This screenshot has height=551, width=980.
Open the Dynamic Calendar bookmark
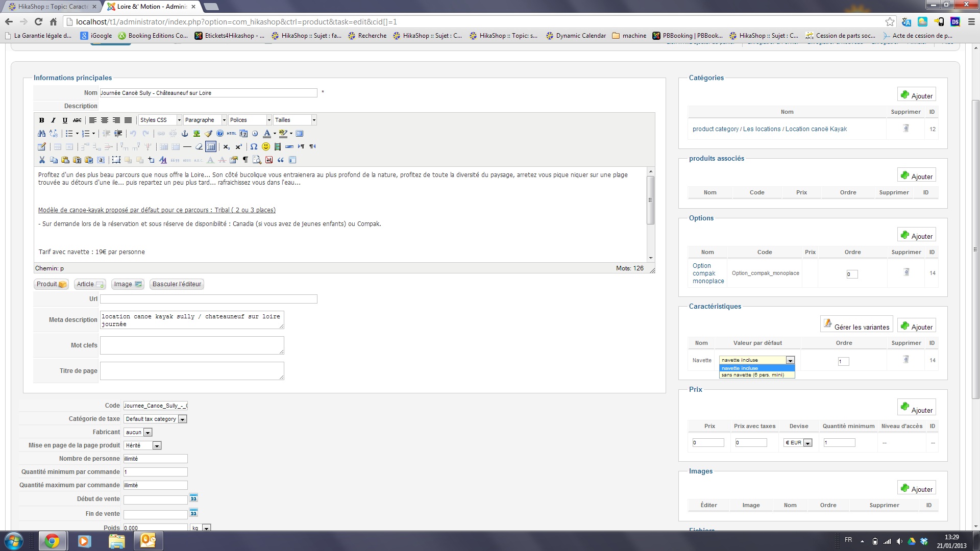(x=576, y=36)
